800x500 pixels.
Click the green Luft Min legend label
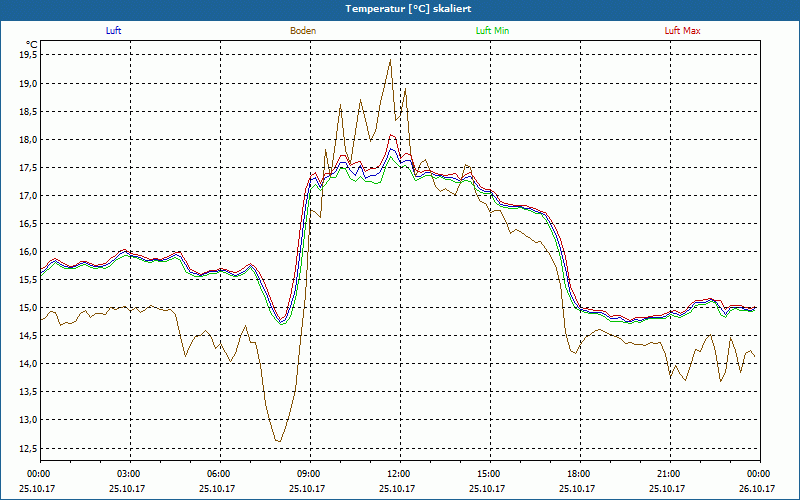[492, 31]
